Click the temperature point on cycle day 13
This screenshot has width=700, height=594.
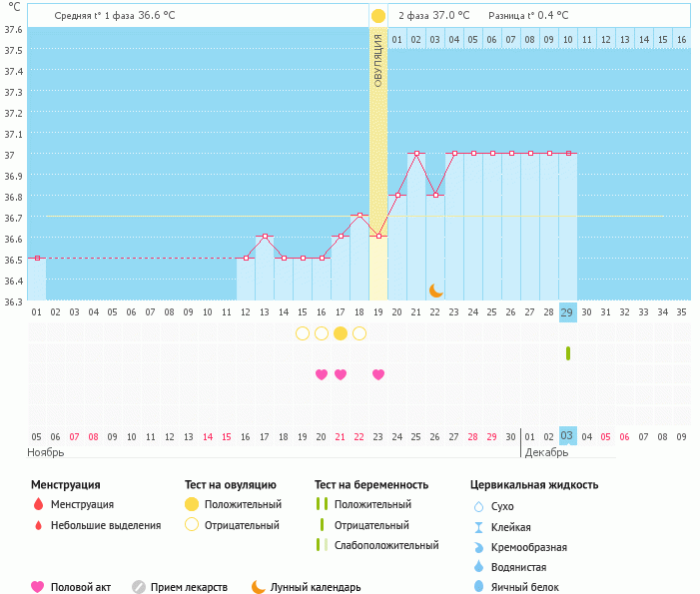(265, 237)
